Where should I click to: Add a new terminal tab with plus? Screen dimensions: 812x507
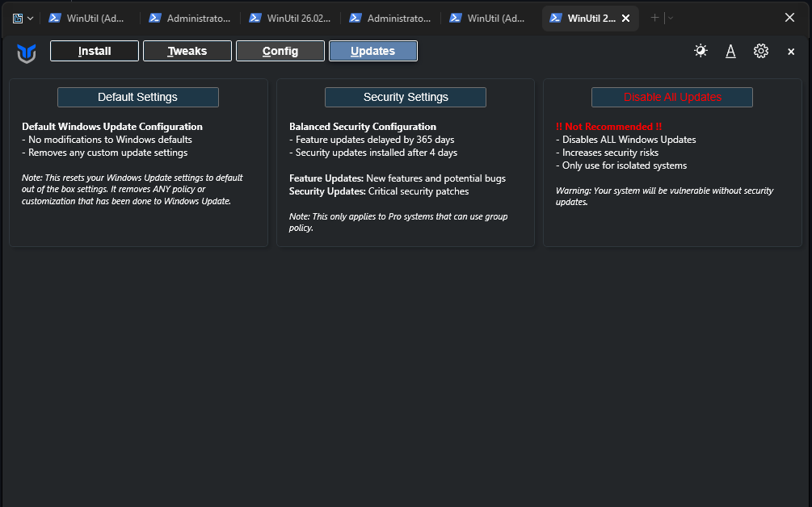[x=654, y=18]
